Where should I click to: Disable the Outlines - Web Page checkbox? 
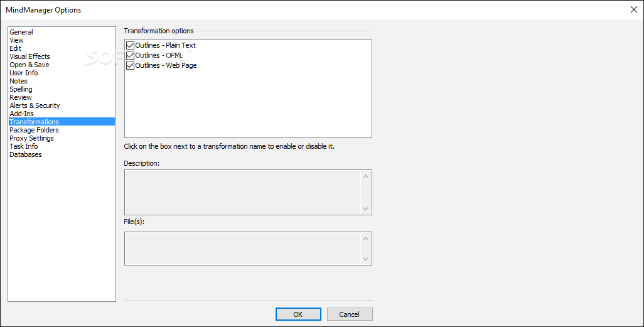[x=130, y=65]
